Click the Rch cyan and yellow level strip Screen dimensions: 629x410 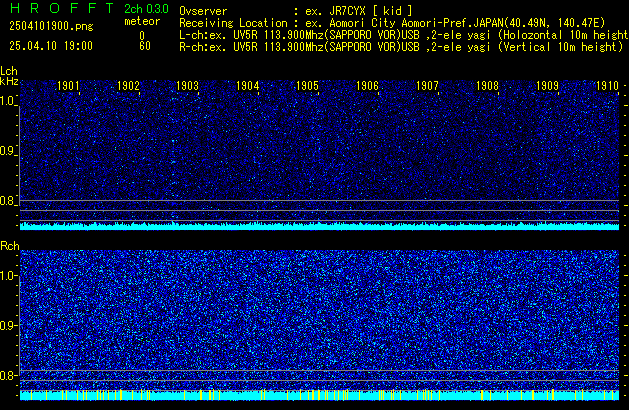click(x=319, y=395)
